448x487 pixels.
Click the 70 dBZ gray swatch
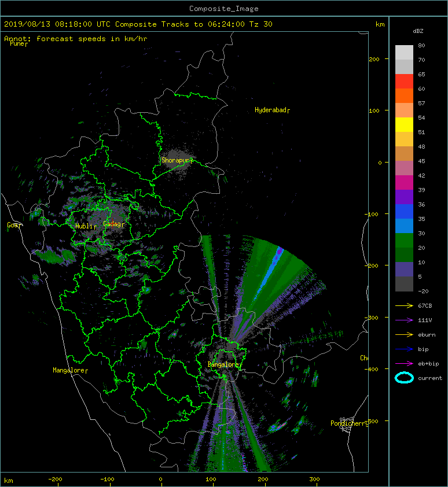[x=404, y=67]
